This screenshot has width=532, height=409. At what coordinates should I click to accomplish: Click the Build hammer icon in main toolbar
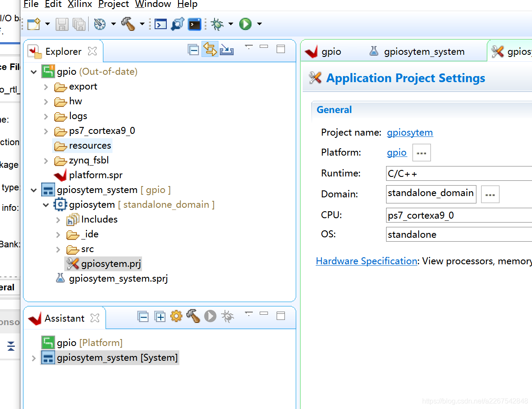point(128,24)
